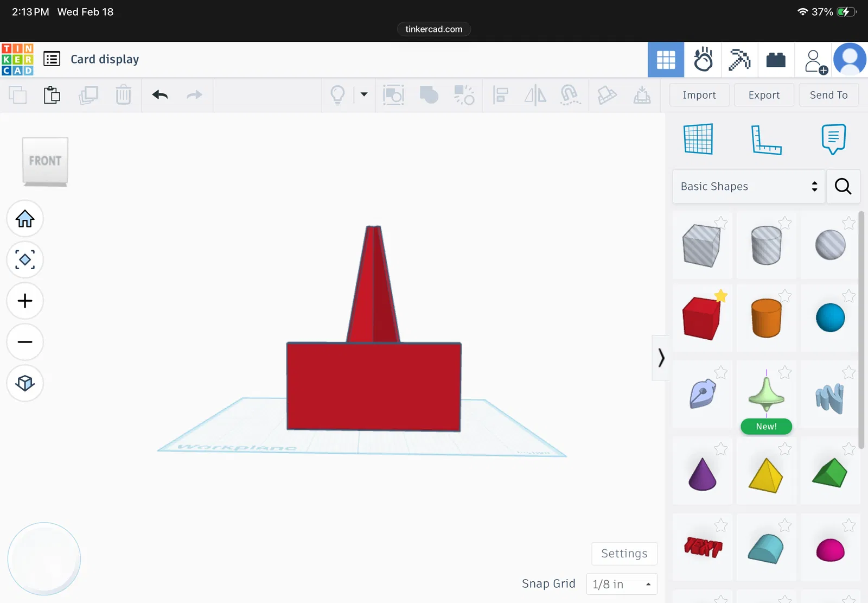The image size is (868, 603).
Task: Click the Align tool icon
Action: click(500, 95)
